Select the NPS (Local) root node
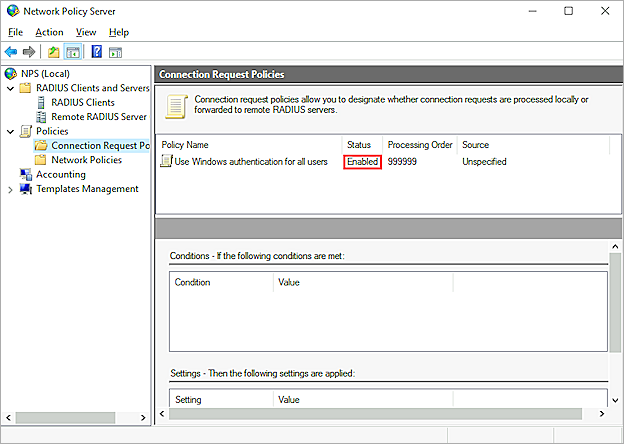Image resolution: width=624 pixels, height=444 pixels. click(40, 74)
